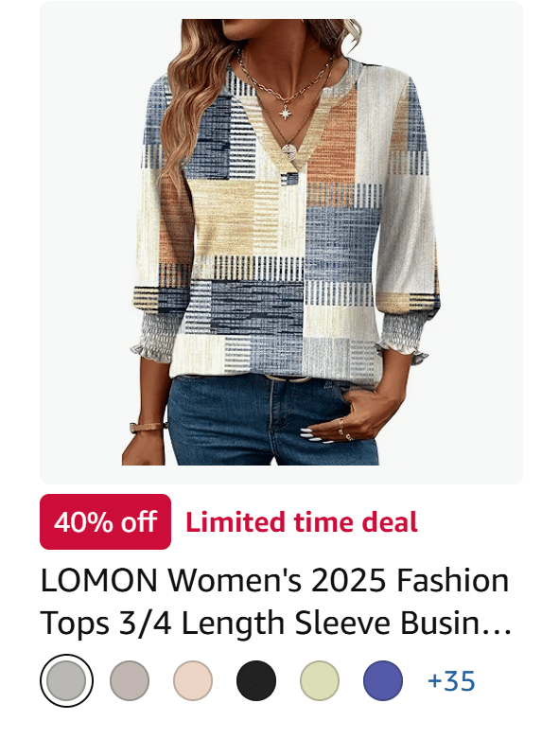Click the red 40% off badge
The height and width of the screenshot is (756, 559).
pos(106,521)
